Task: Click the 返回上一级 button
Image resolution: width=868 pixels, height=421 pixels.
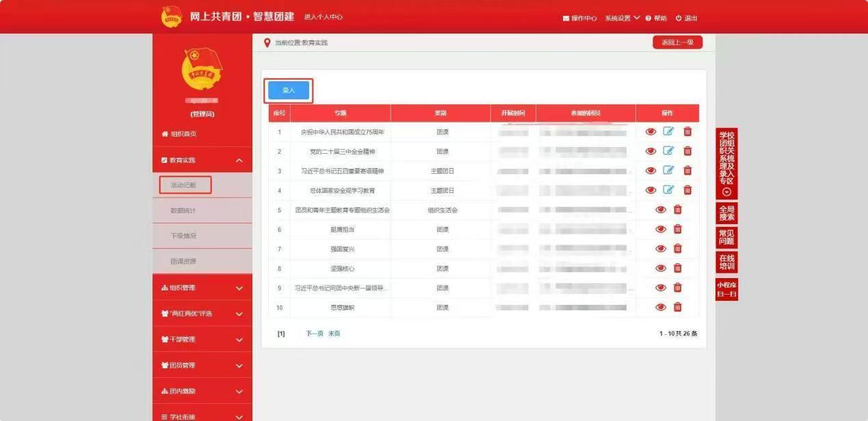Action: click(x=677, y=42)
